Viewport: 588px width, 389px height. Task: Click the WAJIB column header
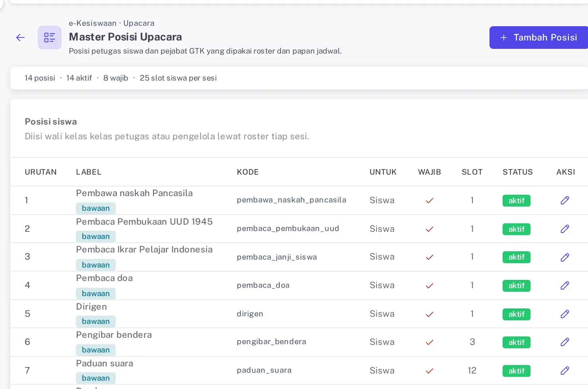pos(429,172)
